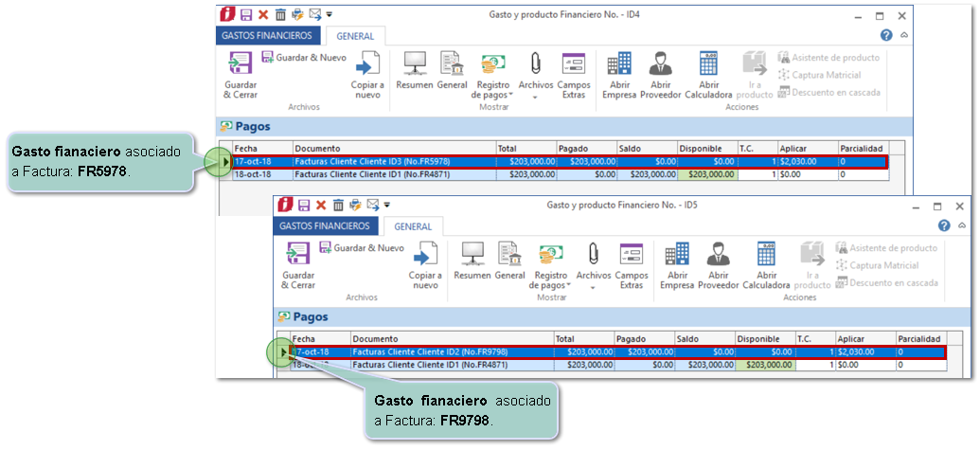
Task: Select GENERAL tab in ID5 window
Action: (x=413, y=226)
